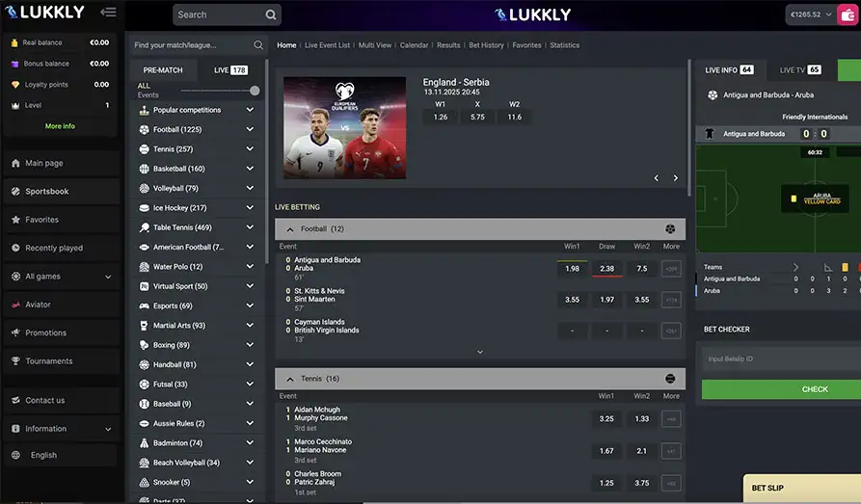The image size is (861, 504).
Task: Click the Boxing glove icon
Action: 144,345
